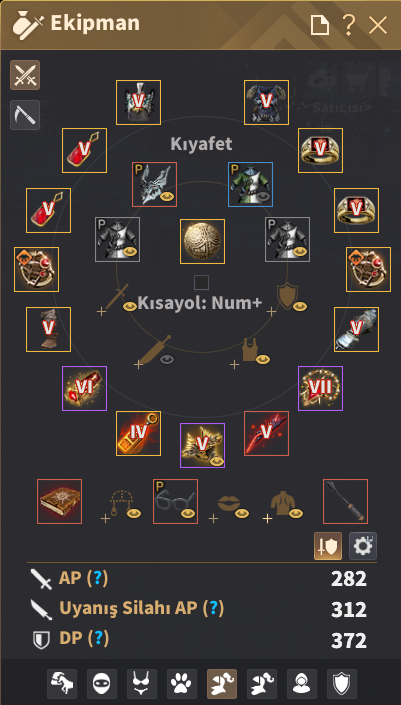Screen dimensions: 401x705
Task: Click the help question mark beside DP
Action: point(95,638)
